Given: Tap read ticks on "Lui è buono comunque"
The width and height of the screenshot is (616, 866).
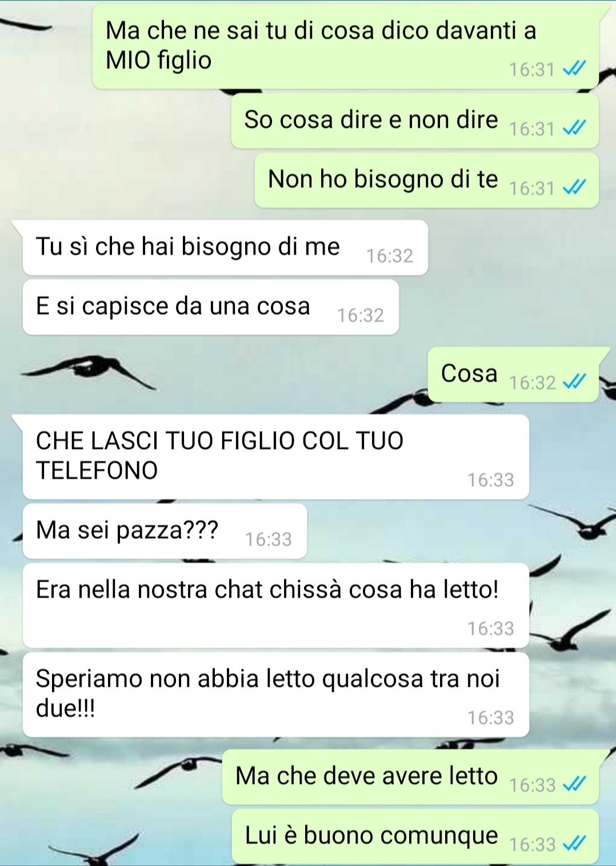Looking at the screenshot, I should click(x=574, y=843).
